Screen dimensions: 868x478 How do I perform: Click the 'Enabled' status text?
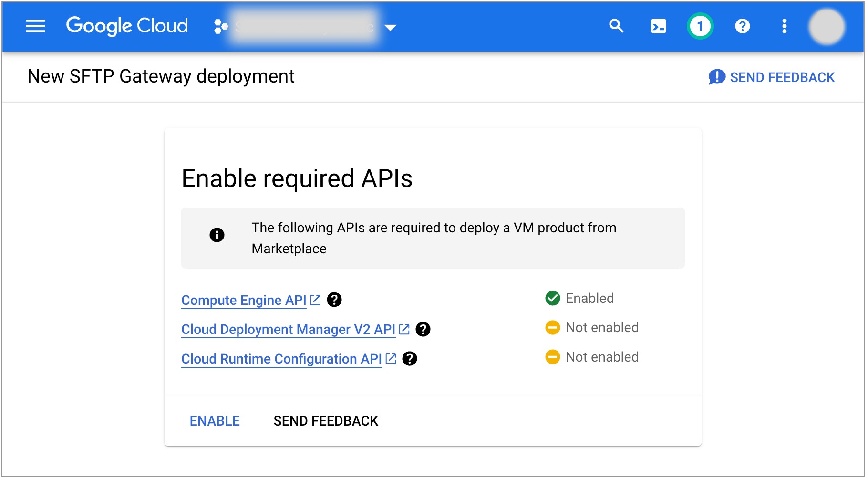[590, 298]
